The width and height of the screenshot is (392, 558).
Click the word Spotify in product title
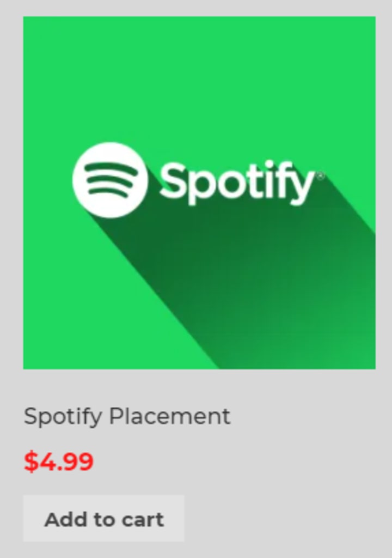(63, 417)
